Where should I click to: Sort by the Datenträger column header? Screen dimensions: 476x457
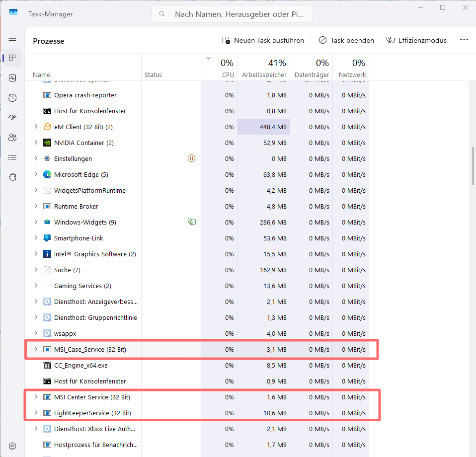click(312, 67)
